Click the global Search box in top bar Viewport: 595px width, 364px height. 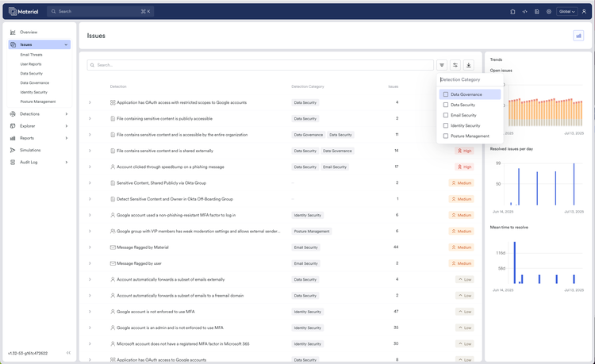[x=101, y=11]
